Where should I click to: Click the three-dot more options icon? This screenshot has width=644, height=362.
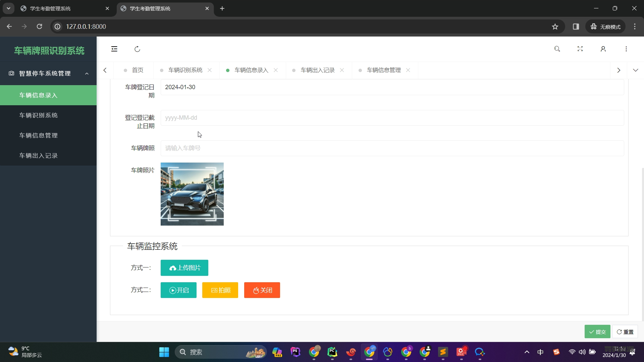(626, 49)
